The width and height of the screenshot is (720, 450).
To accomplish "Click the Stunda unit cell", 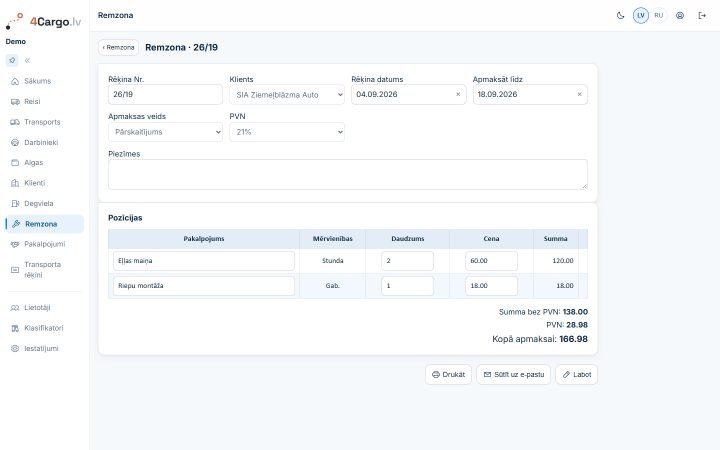I will pyautogui.click(x=332, y=261).
